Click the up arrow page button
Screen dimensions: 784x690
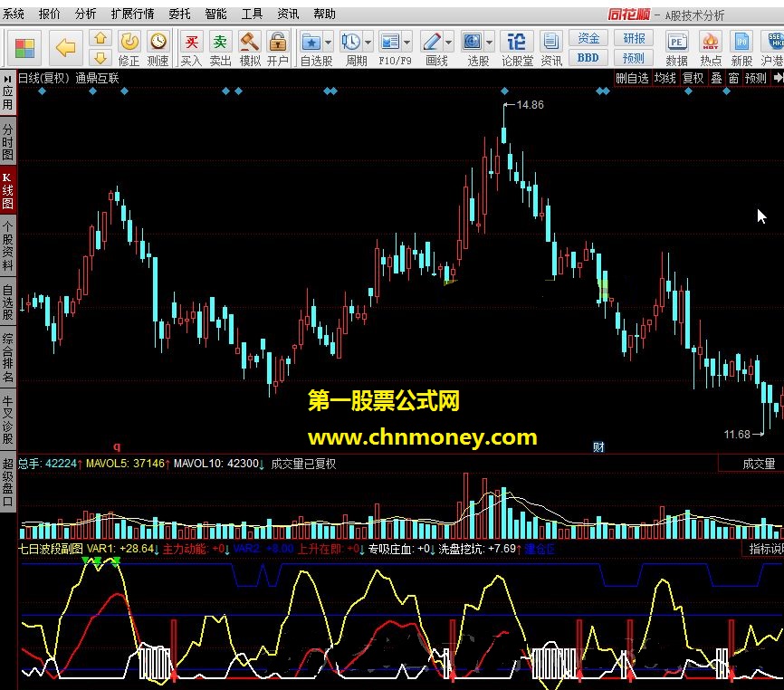(100, 38)
